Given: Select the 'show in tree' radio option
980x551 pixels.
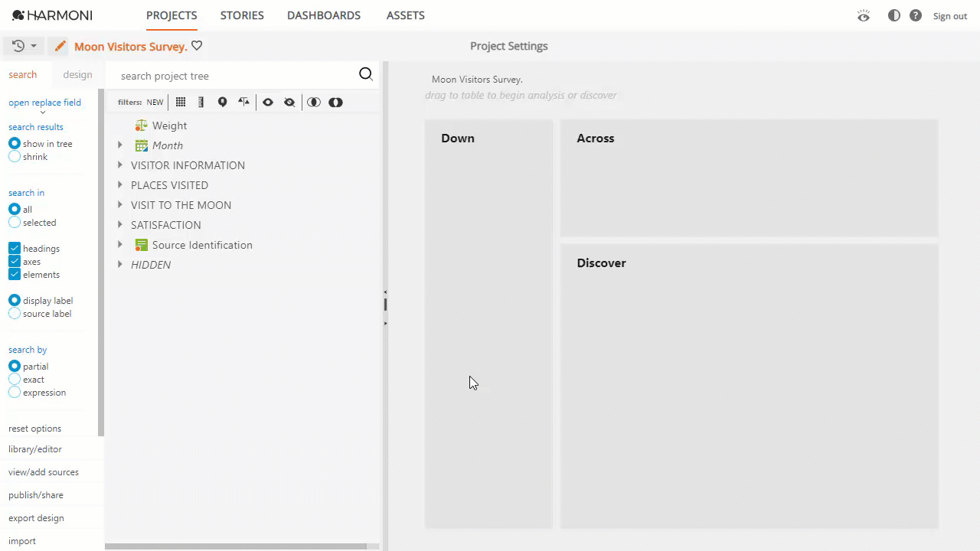Looking at the screenshot, I should point(15,143).
